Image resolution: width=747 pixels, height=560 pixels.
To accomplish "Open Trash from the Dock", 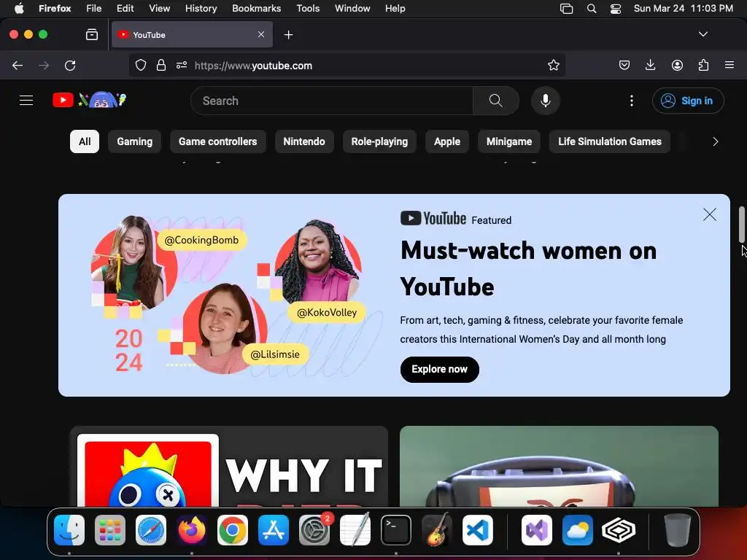I will (x=677, y=530).
